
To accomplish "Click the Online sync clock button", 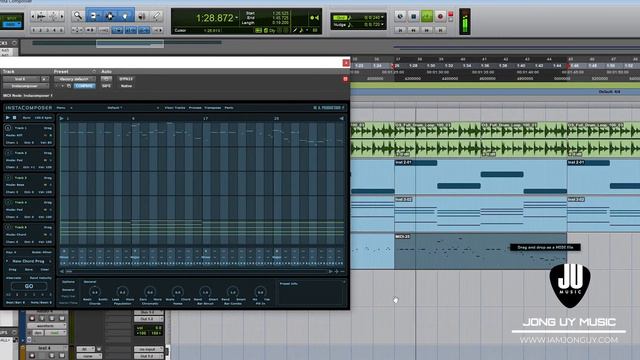I will (x=400, y=16).
